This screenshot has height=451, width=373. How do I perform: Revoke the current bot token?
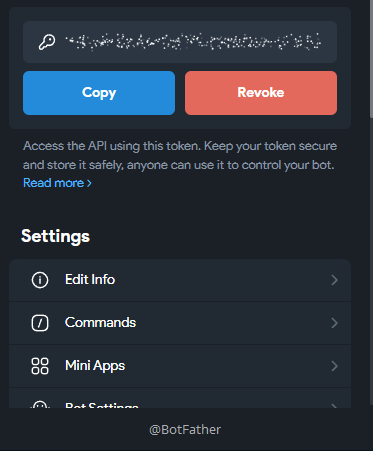[x=261, y=93]
